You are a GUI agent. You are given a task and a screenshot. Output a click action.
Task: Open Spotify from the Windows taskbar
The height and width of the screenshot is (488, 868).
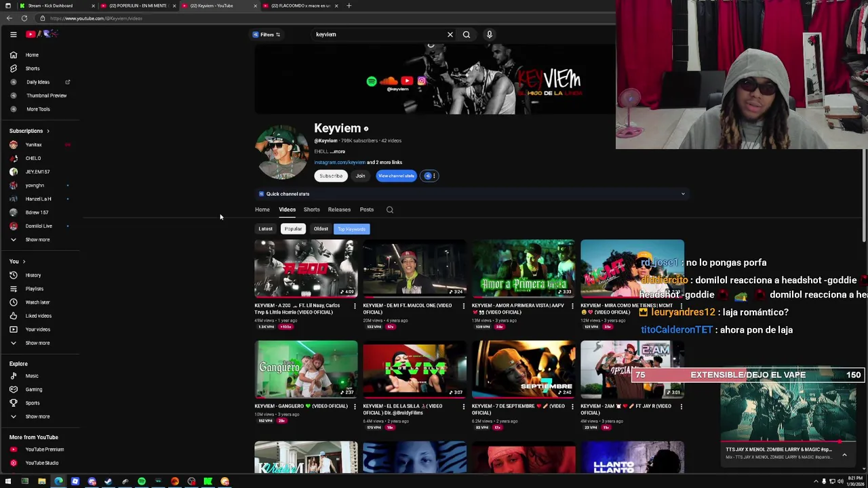point(142,482)
